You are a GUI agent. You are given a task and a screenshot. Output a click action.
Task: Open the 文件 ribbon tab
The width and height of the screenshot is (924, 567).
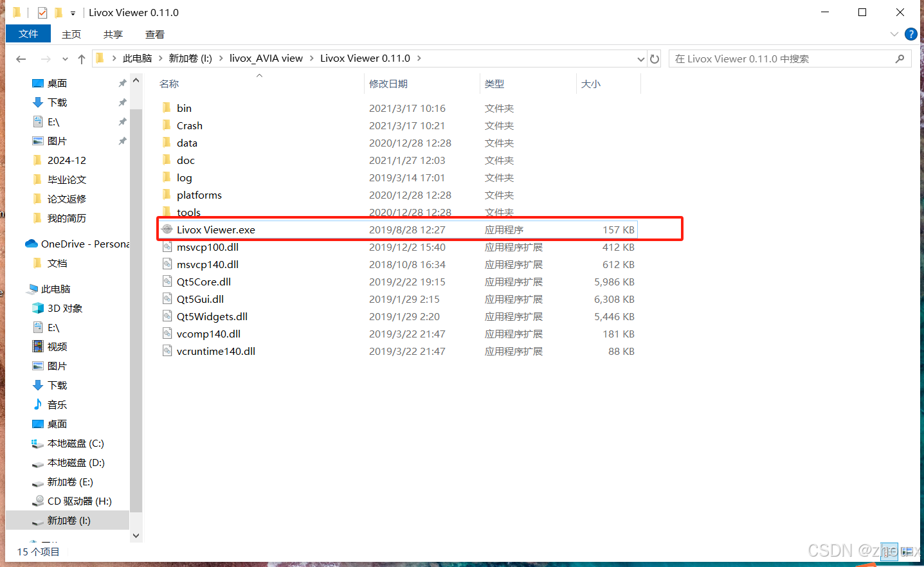pyautogui.click(x=28, y=34)
